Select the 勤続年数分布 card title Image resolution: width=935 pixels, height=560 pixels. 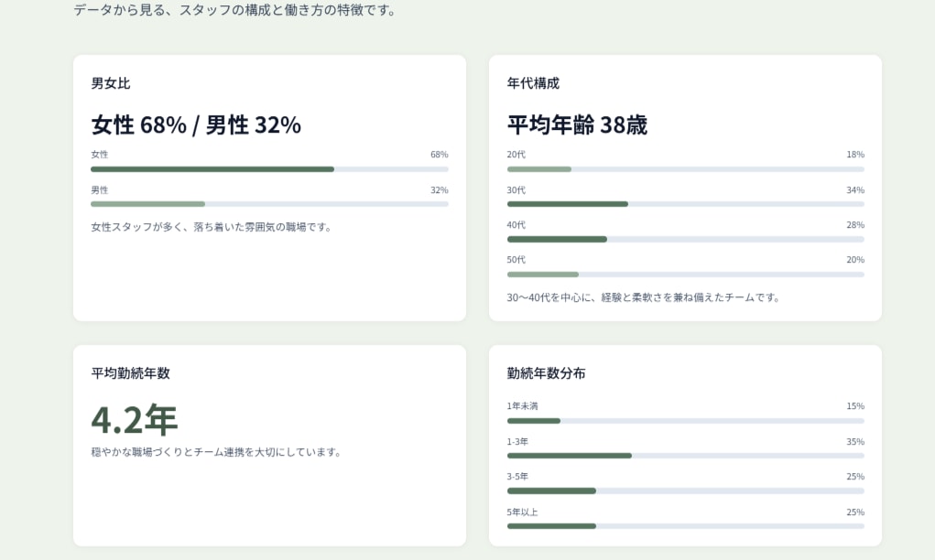(546, 373)
